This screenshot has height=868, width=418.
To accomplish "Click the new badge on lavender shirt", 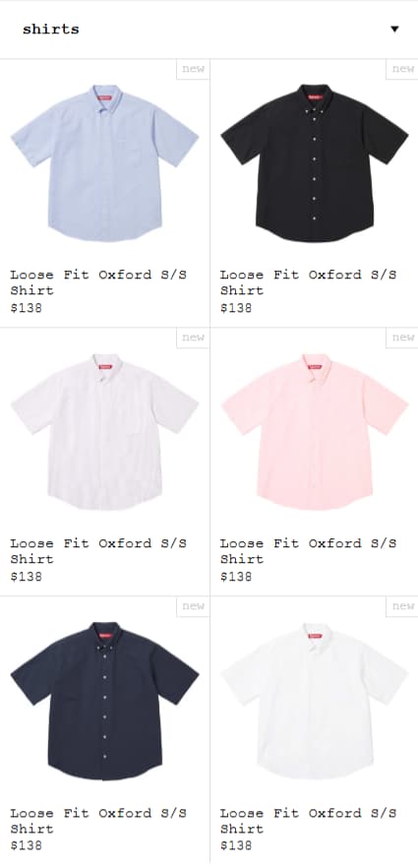I will tap(193, 338).
